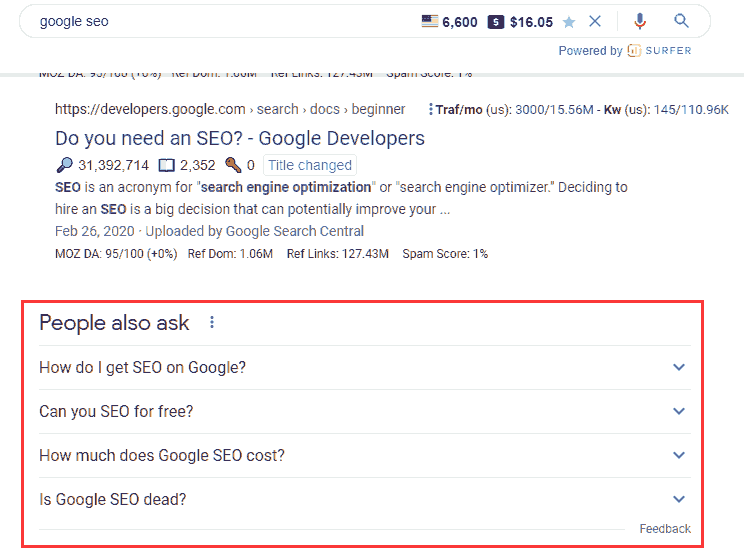
Task: Click 'MOZ DA: 95/100 (+0%)' text
Action: [116, 254]
